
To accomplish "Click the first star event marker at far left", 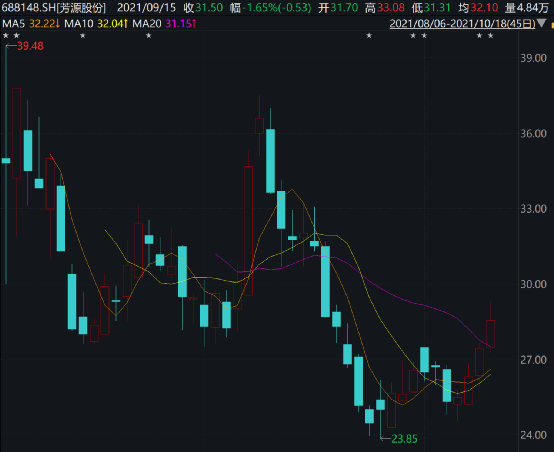I will click(6, 35).
